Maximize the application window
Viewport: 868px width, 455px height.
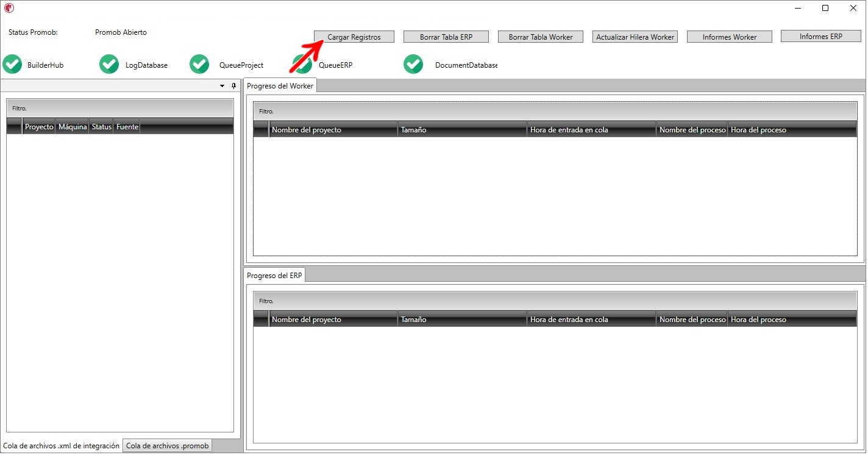click(825, 9)
